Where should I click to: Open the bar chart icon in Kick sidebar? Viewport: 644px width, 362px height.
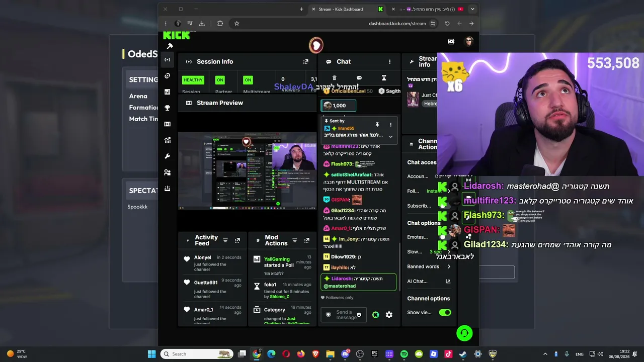pos(168,92)
